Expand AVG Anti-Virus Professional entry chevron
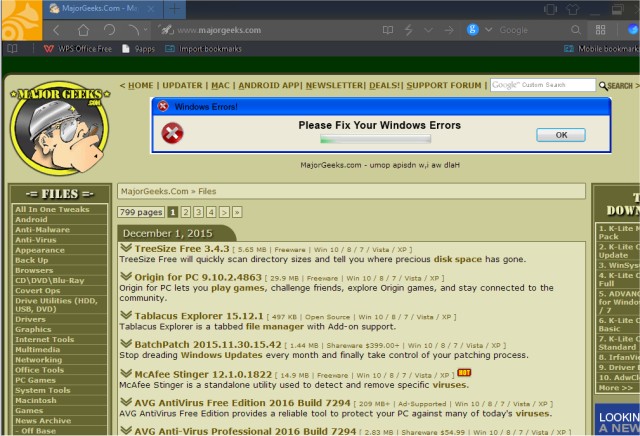Image resolution: width=640 pixels, height=436 pixels. pyautogui.click(x=126, y=430)
